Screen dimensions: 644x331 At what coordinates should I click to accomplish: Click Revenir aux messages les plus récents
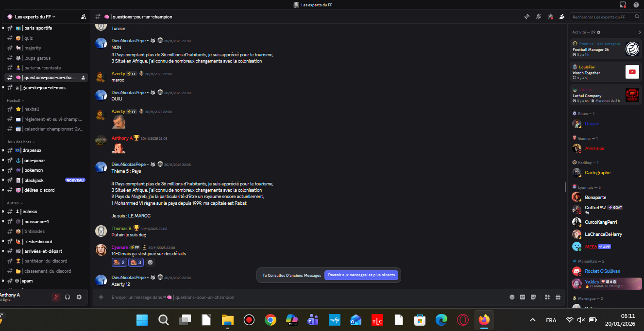(361, 275)
